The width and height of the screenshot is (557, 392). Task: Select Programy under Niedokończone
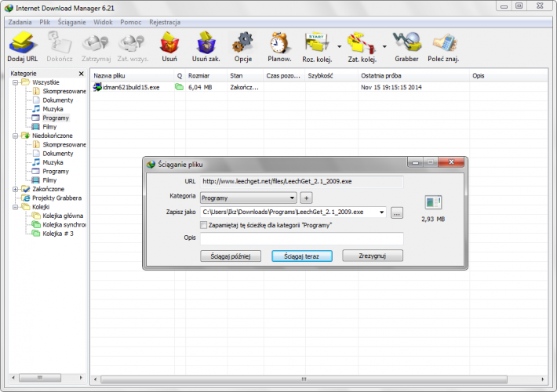tap(56, 172)
